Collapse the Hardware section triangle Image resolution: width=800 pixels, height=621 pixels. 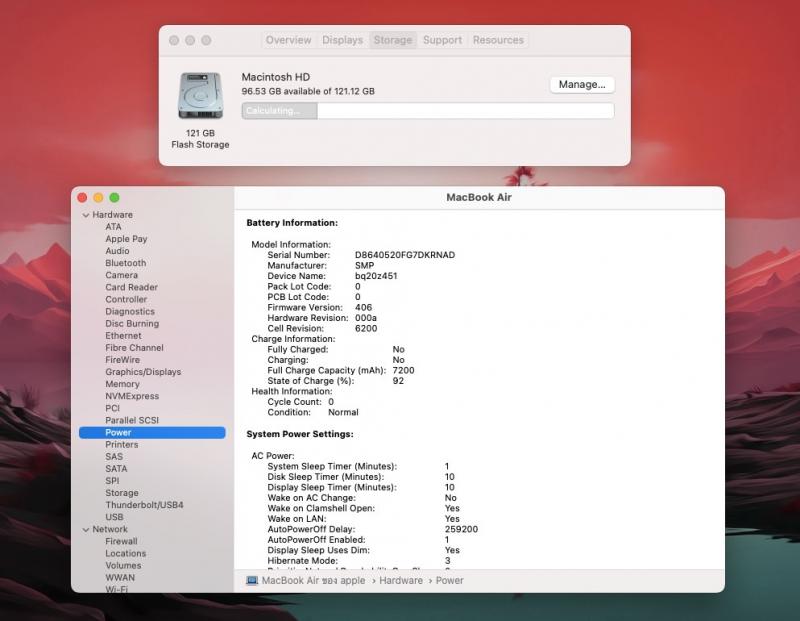pyautogui.click(x=85, y=215)
